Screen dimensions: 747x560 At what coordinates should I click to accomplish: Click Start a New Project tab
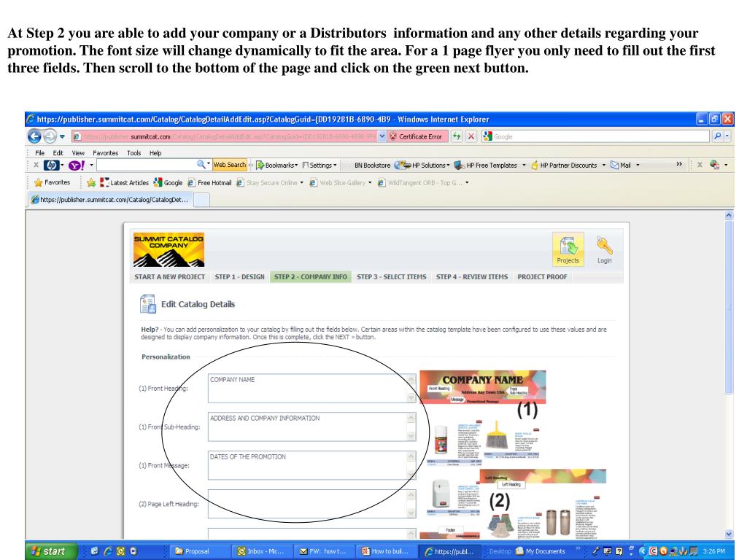[169, 276]
